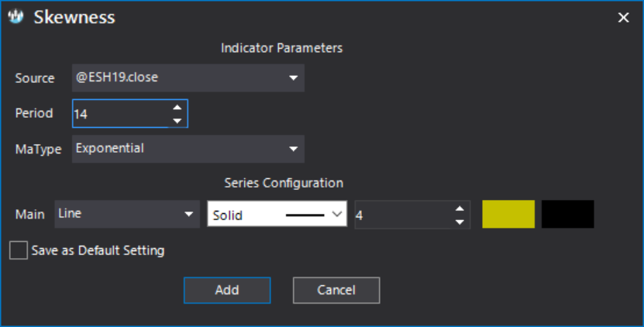Click the app logo icon beside Skewness
Screen dimensions: 644x327
tap(16, 17)
